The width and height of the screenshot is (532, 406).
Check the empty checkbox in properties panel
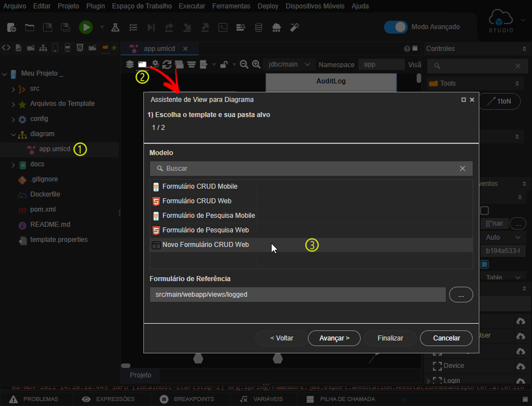coord(484,211)
